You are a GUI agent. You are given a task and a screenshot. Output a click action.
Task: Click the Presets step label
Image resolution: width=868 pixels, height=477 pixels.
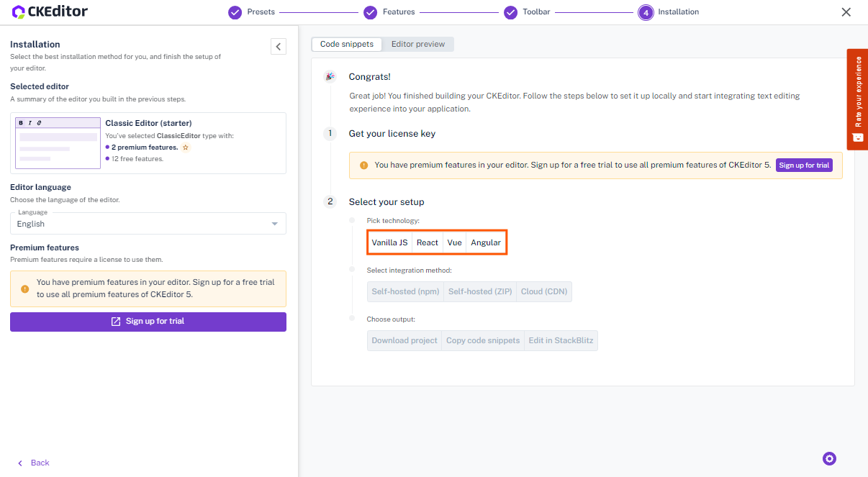coord(261,12)
